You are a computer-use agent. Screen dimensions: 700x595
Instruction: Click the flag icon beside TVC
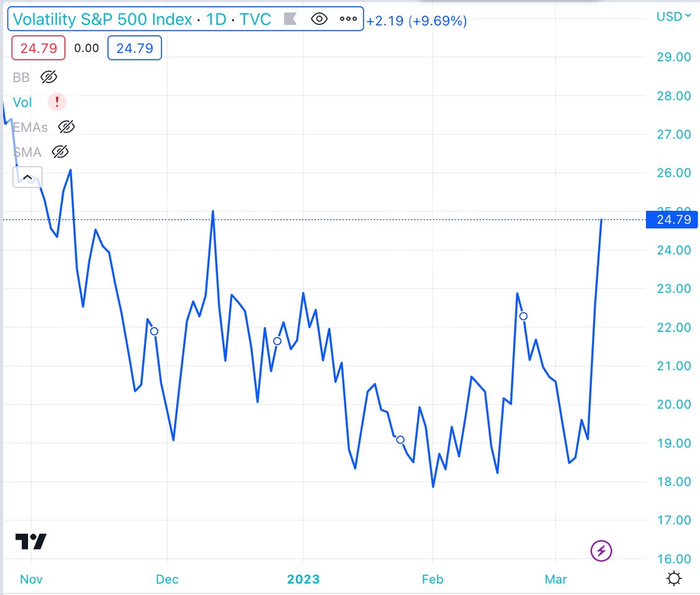coord(290,19)
